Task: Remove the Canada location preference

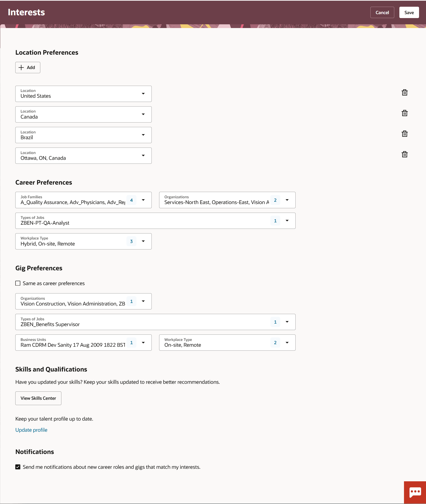Action: (x=405, y=113)
